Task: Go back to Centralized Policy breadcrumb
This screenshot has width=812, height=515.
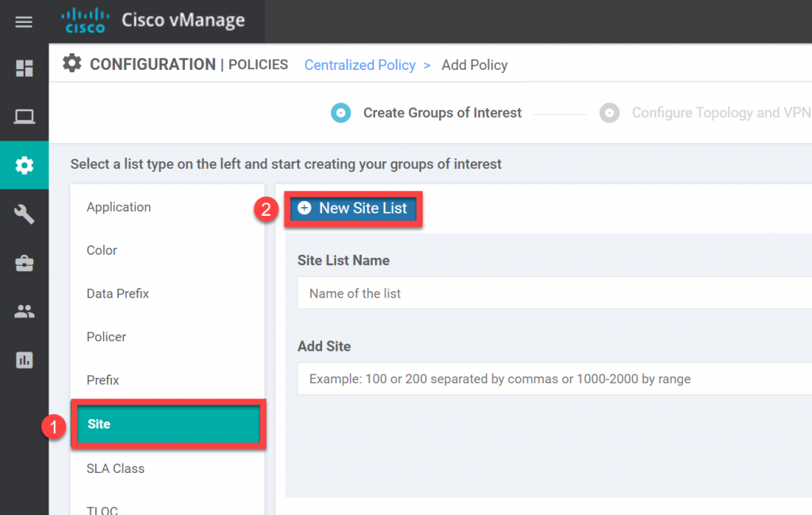Action: point(360,65)
